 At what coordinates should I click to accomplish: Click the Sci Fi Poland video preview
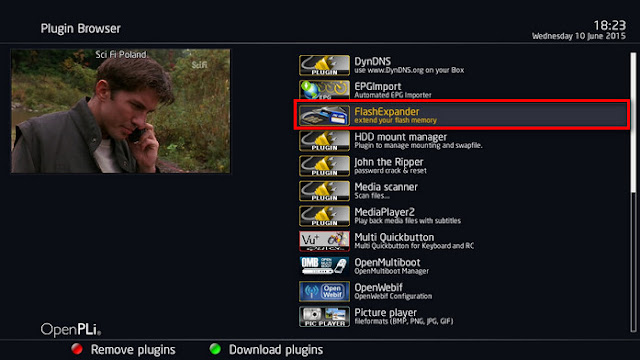point(121,111)
